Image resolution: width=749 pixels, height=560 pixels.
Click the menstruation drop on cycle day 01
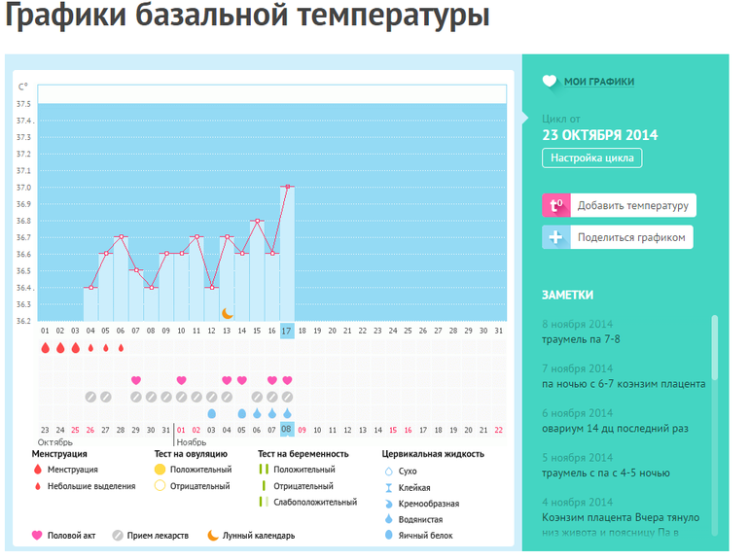coord(45,347)
